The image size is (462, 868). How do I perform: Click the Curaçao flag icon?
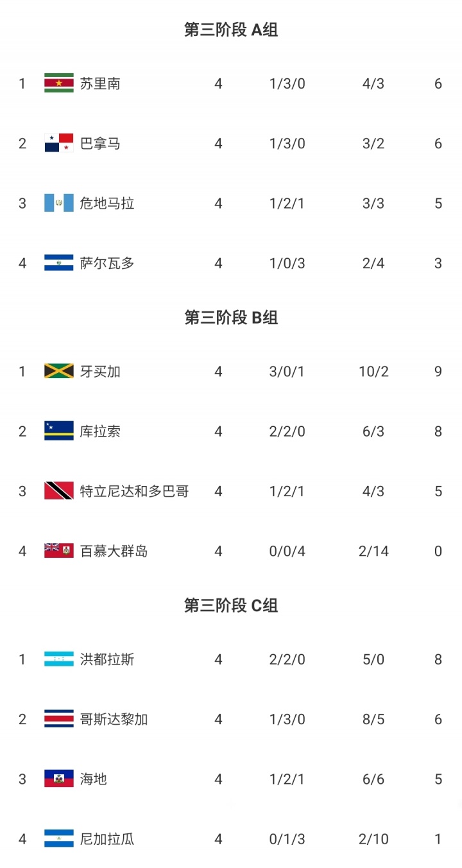(59, 431)
